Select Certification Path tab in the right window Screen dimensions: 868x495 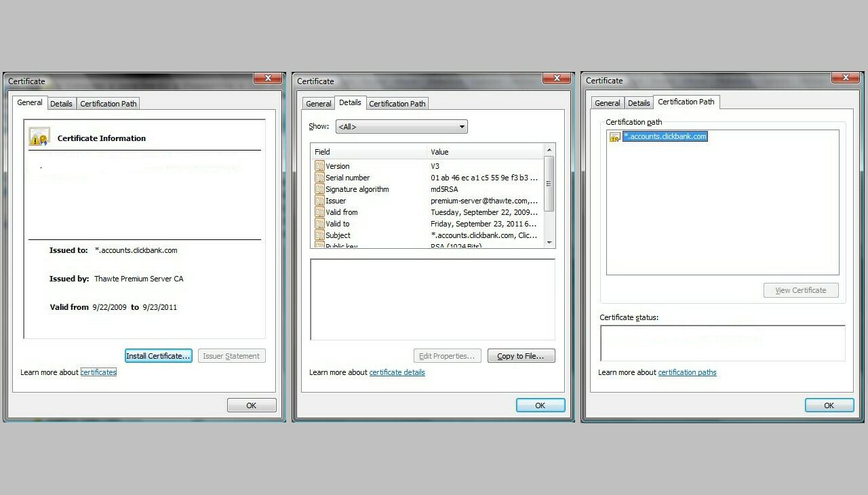coord(686,102)
